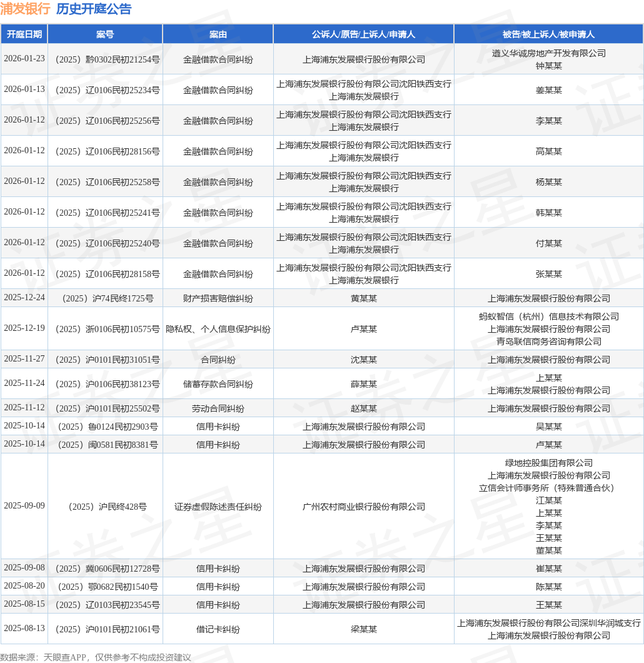Click case number (2025)辽0106民初25240号
644x663 pixels.
tap(108, 243)
